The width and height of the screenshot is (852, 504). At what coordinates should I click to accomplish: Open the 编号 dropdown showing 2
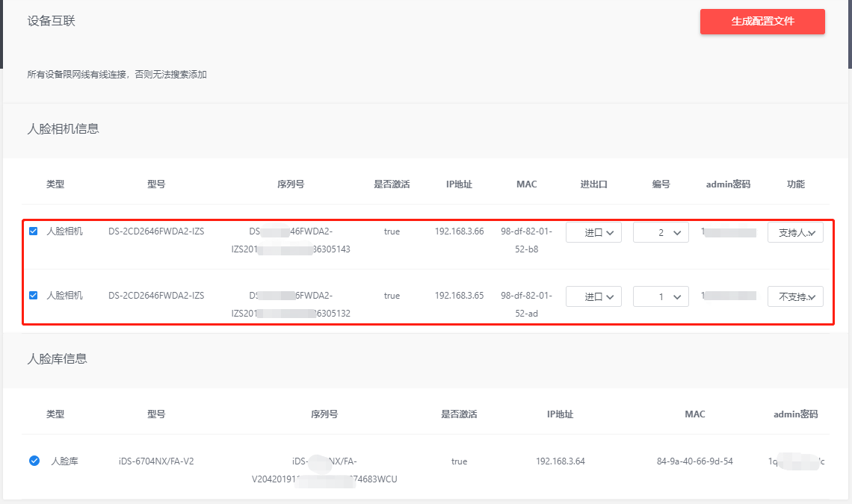coord(661,232)
